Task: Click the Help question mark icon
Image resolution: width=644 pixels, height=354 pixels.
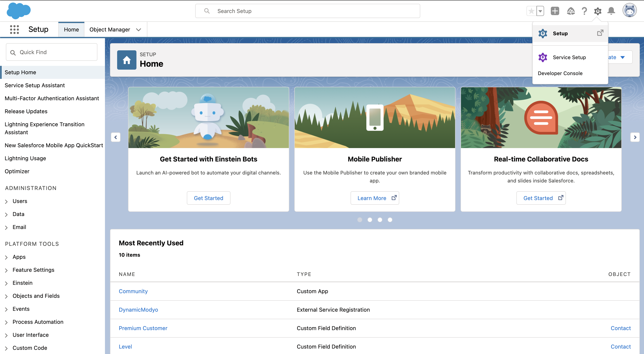Action: pos(584,11)
